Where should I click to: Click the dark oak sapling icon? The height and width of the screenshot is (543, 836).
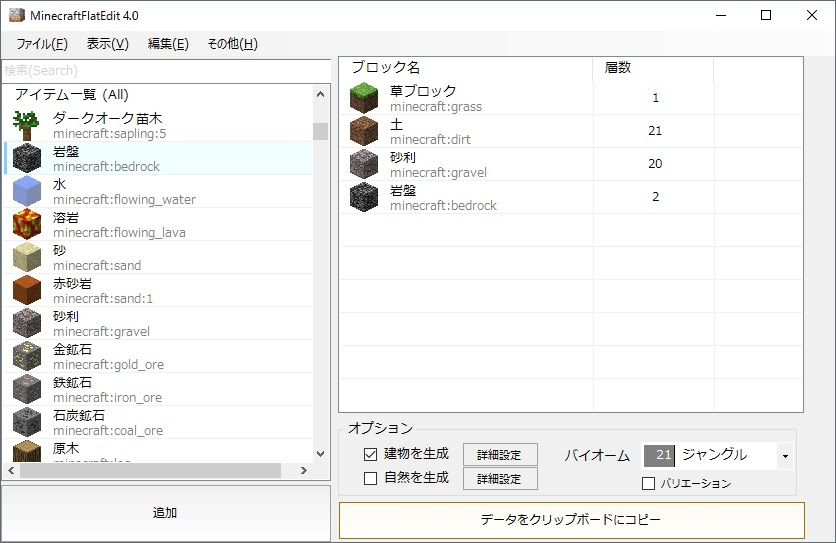26,126
